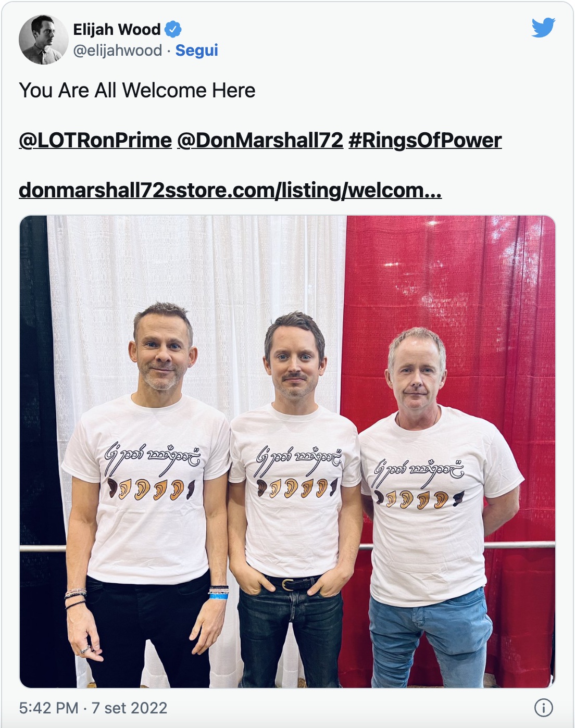Click the Twitter bird logo icon
The image size is (575, 728).
click(543, 28)
